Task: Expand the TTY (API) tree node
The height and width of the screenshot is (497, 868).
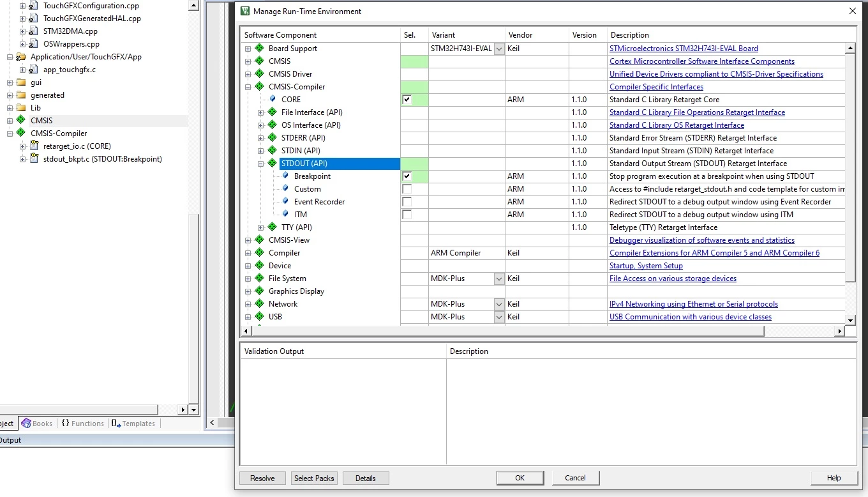Action: [260, 227]
